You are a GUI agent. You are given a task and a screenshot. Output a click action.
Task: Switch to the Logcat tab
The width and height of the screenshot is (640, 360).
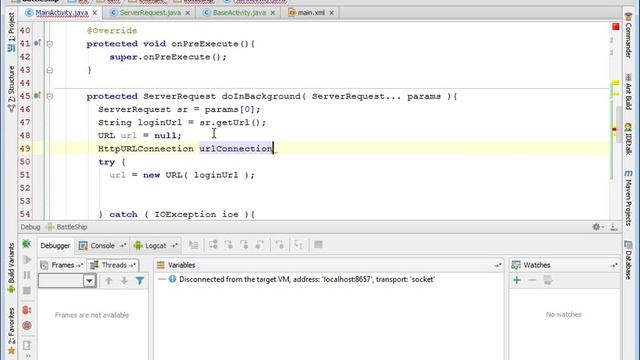(156, 246)
